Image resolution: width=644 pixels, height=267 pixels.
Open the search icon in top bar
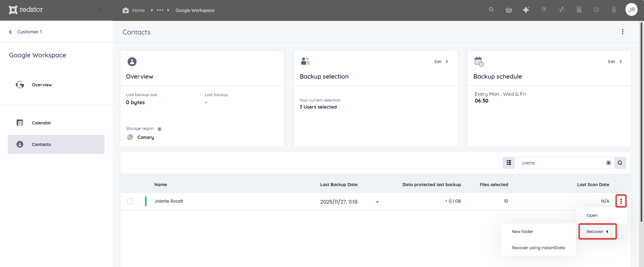(x=491, y=10)
